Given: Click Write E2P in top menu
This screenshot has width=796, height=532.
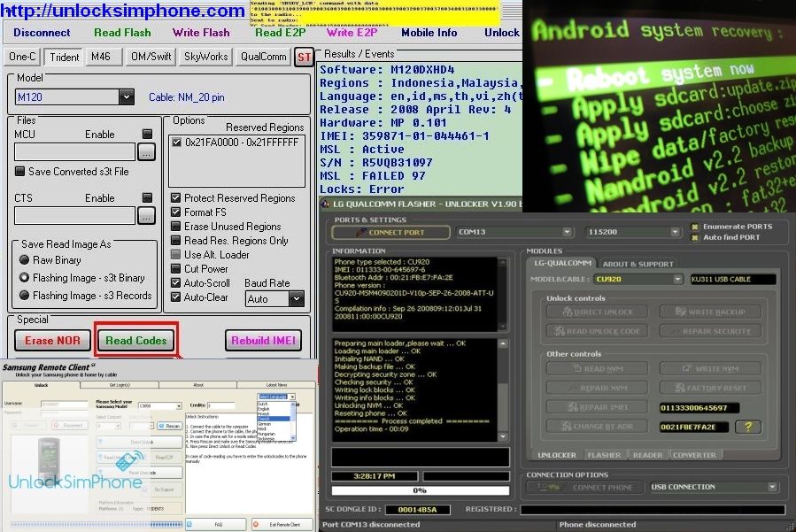Looking at the screenshot, I should [352, 33].
